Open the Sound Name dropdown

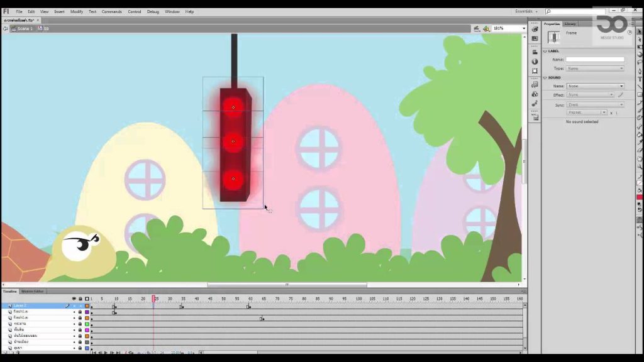[595, 86]
